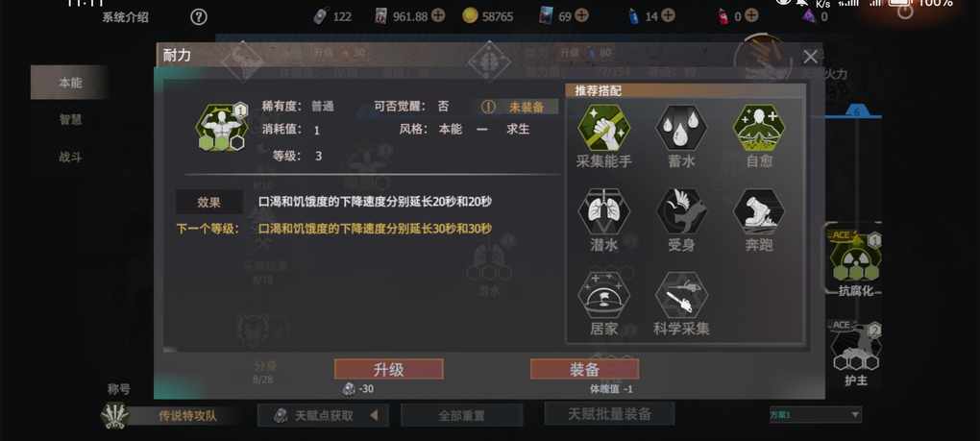The image size is (980, 441).
Task: Switch to the 本能 tab
Action: coord(70,83)
